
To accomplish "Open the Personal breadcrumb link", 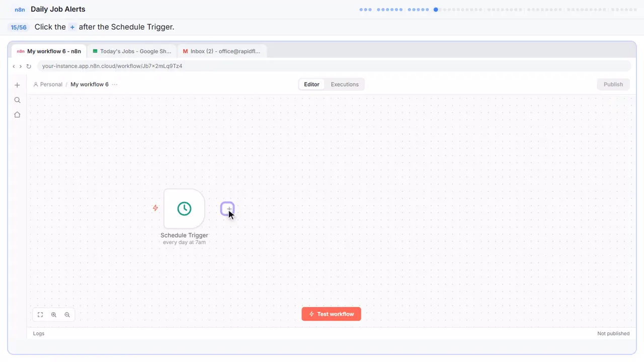I will tap(48, 84).
